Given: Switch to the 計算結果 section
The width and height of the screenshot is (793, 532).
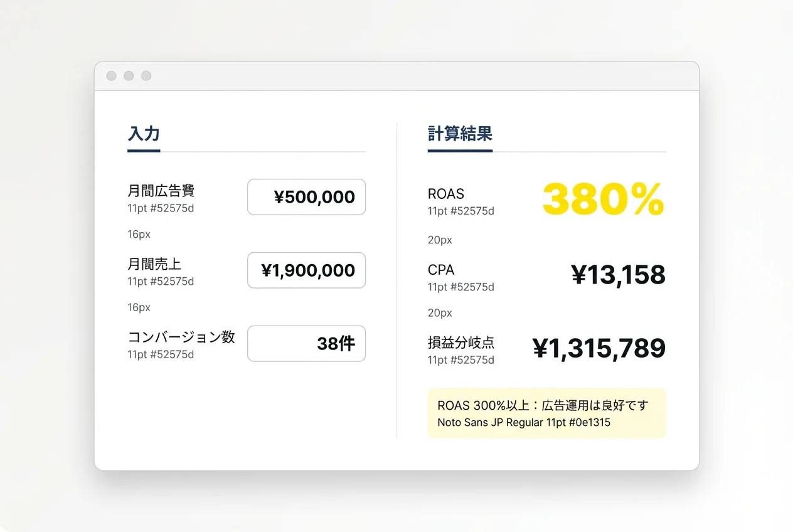Looking at the screenshot, I should point(460,134).
